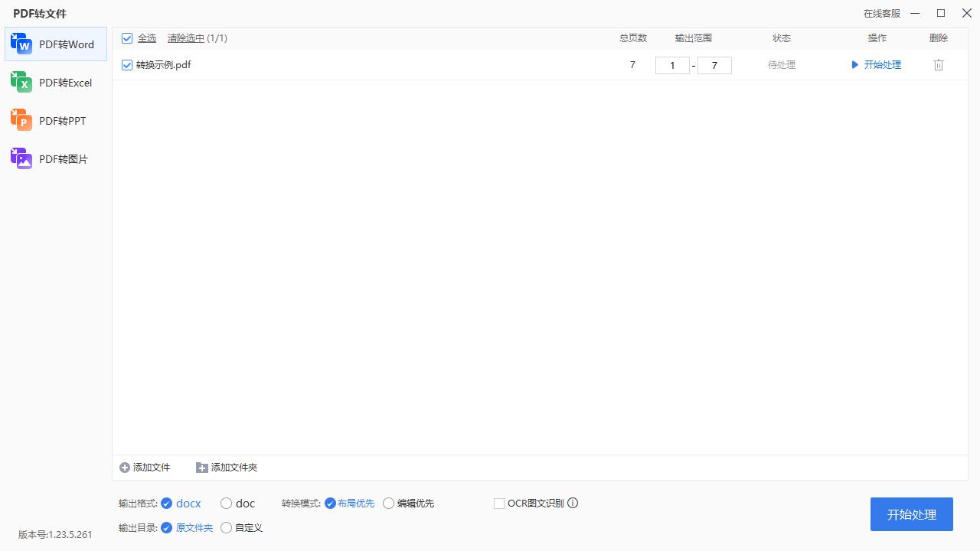Start converting 转换示例.pdf via its play icon
980x551 pixels.
855,65
